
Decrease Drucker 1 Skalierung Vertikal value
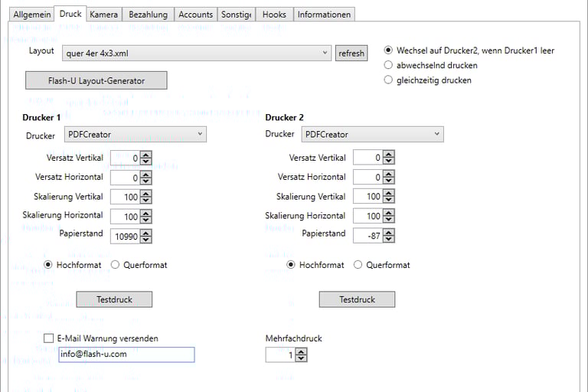146,201
